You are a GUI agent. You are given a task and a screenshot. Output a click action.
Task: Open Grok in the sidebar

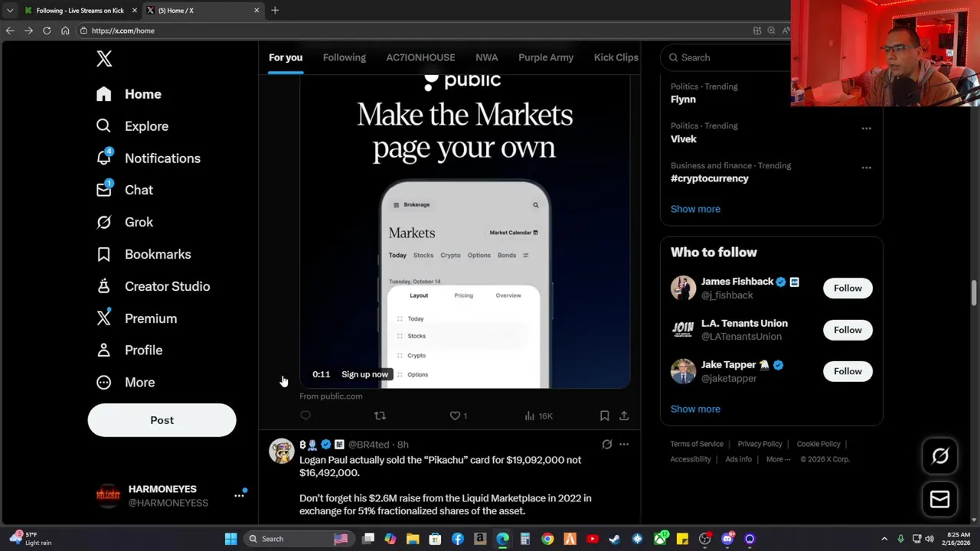click(124, 222)
